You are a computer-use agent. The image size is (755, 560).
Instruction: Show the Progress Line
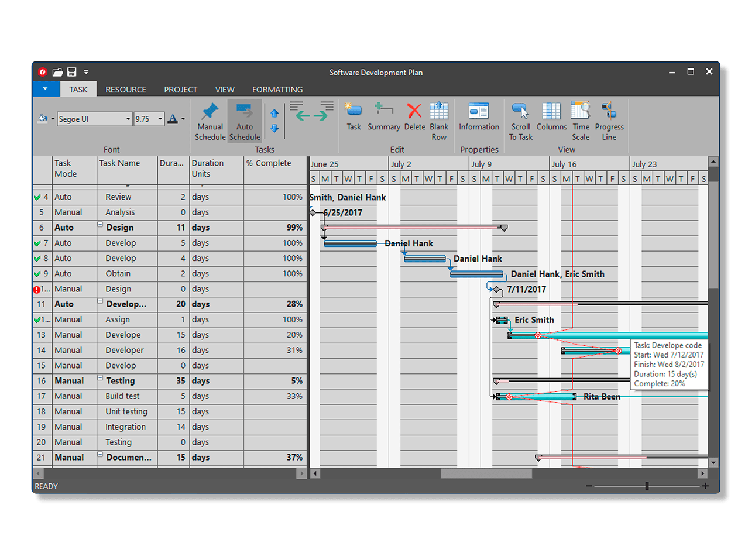(x=609, y=120)
